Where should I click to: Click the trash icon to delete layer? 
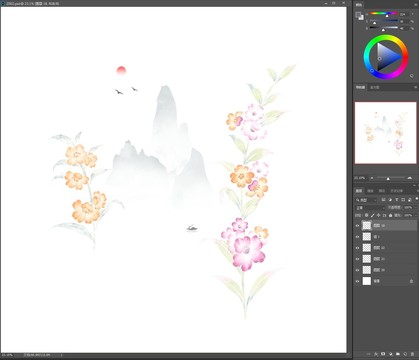tap(412, 354)
